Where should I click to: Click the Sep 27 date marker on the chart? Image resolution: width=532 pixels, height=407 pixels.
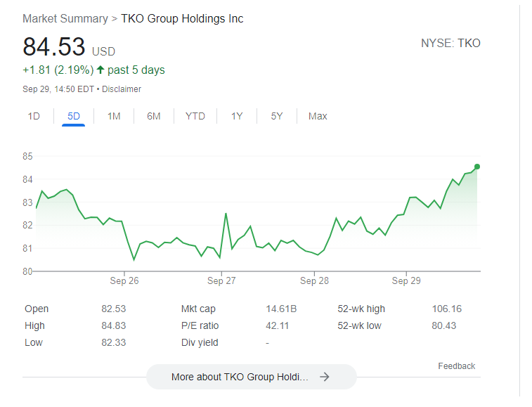(x=221, y=281)
